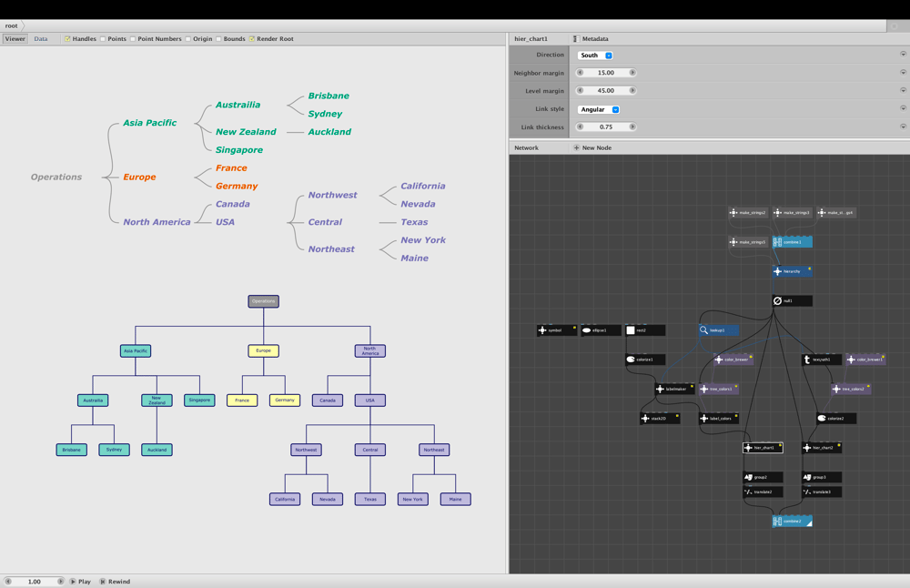Click the root breadcrumb

click(x=12, y=25)
